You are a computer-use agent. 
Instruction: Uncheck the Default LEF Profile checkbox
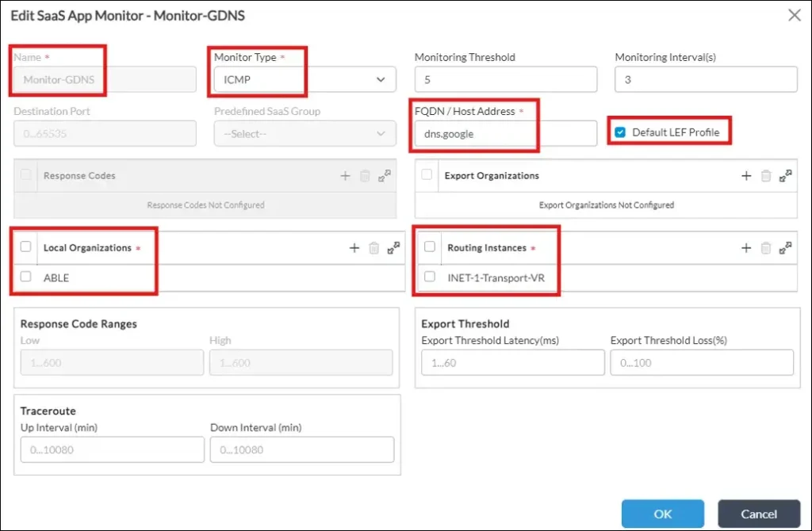pyautogui.click(x=620, y=132)
